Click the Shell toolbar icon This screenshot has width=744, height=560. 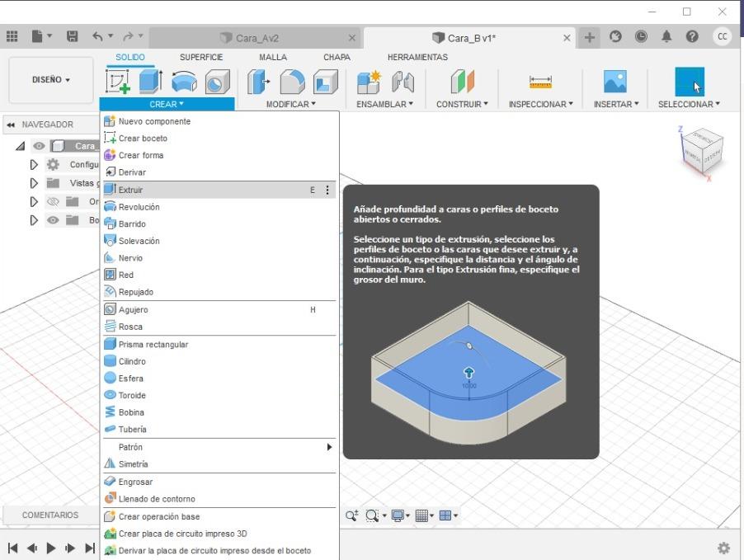pyautogui.click(x=326, y=81)
